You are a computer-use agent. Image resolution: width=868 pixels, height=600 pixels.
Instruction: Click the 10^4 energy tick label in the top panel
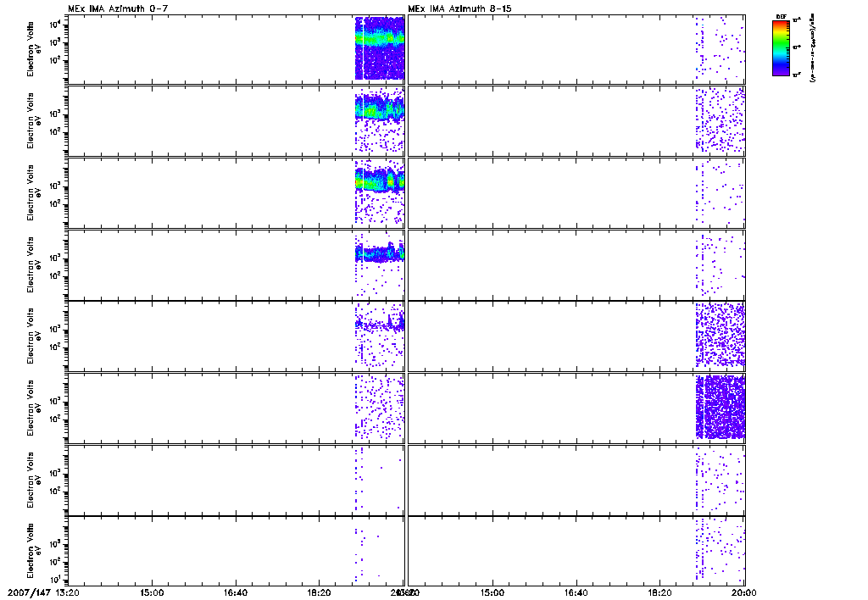point(57,25)
